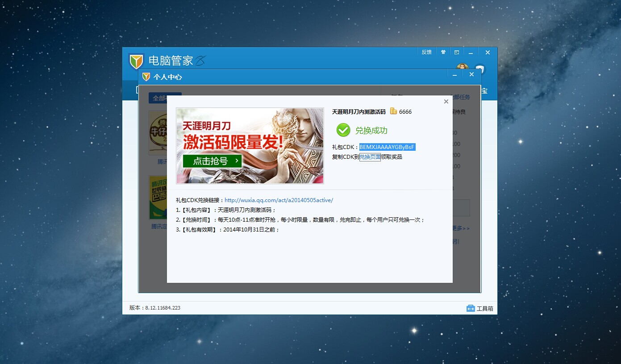Open the main menu icon beside the shirt icon
The width and height of the screenshot is (621, 364).
pos(457,52)
